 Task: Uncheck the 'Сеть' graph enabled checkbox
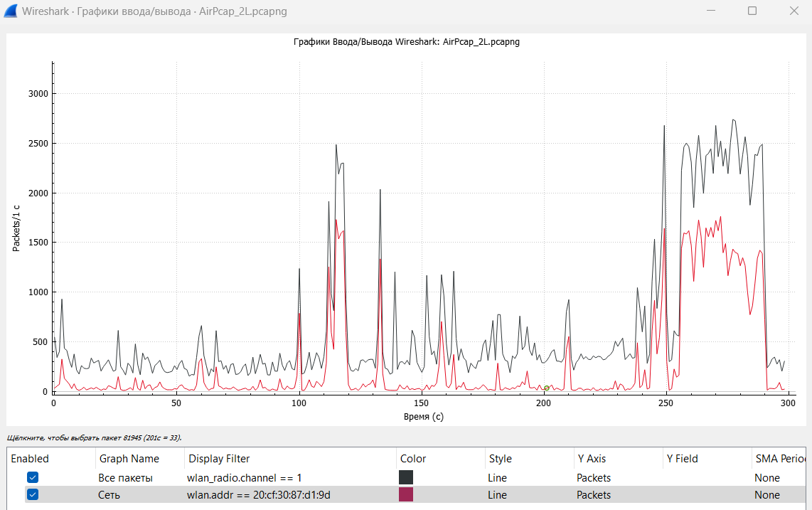pyautogui.click(x=33, y=494)
